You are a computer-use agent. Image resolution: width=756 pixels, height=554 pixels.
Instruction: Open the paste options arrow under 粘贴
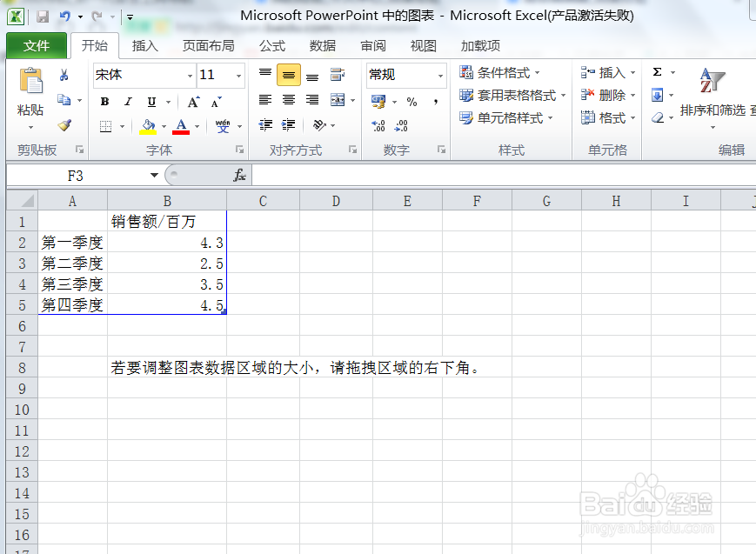tap(30, 127)
